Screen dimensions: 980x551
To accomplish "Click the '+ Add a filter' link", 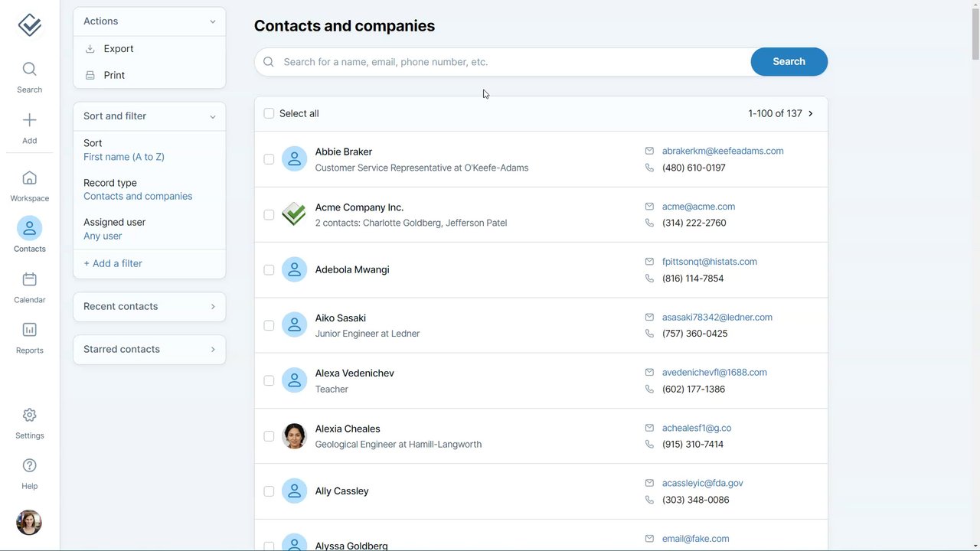I will [113, 263].
